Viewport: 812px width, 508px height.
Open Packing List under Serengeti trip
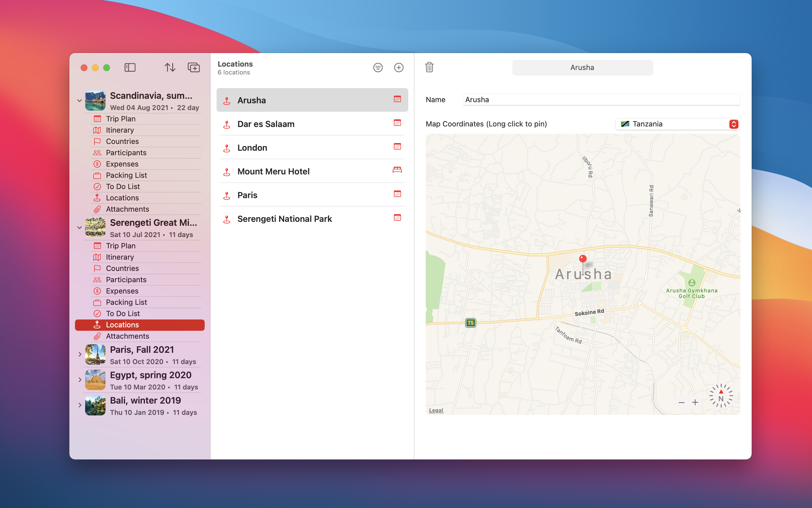coord(140,302)
